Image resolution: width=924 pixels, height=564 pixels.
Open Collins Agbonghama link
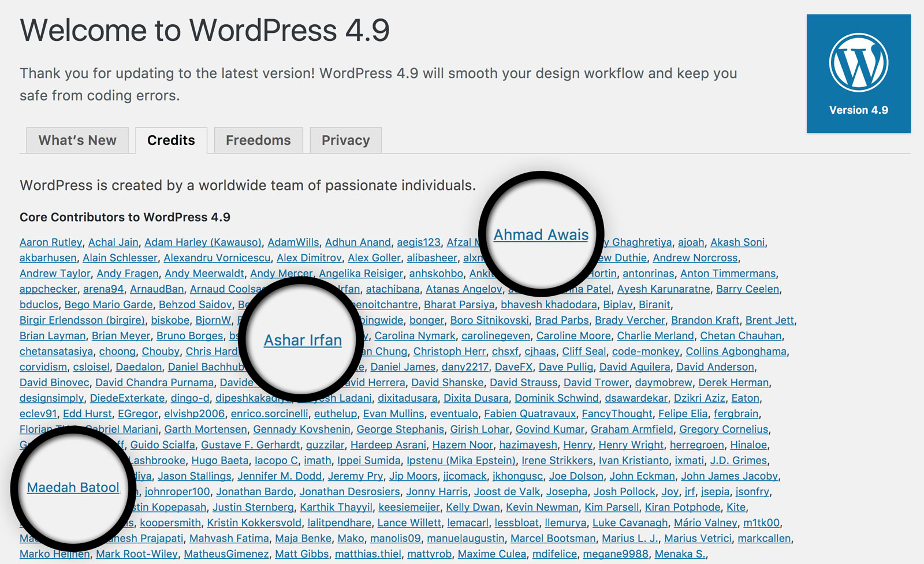(736, 352)
